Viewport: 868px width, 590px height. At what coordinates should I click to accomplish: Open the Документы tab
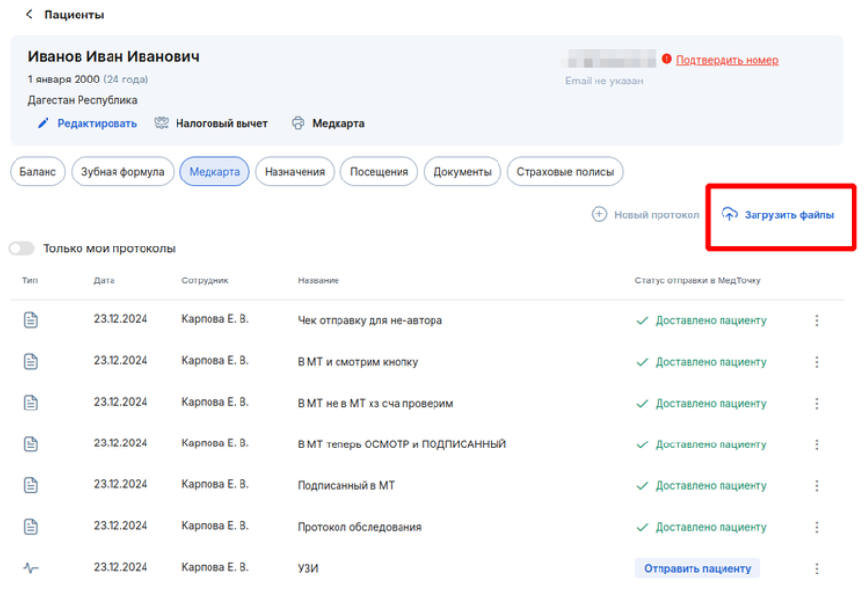point(463,172)
